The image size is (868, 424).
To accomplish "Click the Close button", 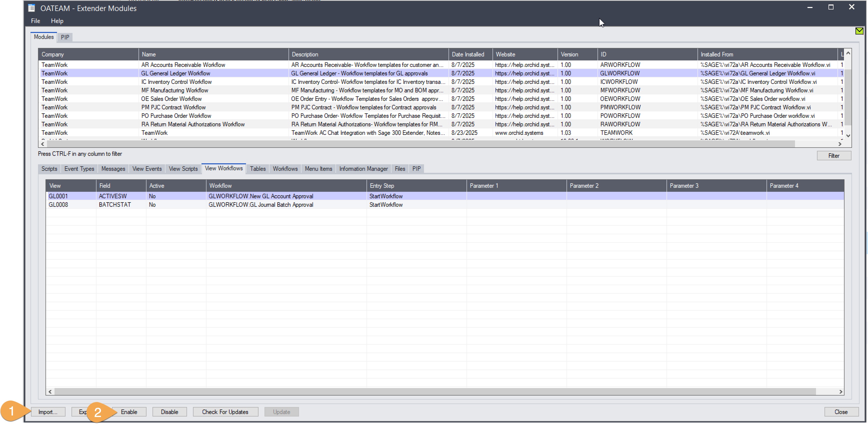I will tap(841, 412).
